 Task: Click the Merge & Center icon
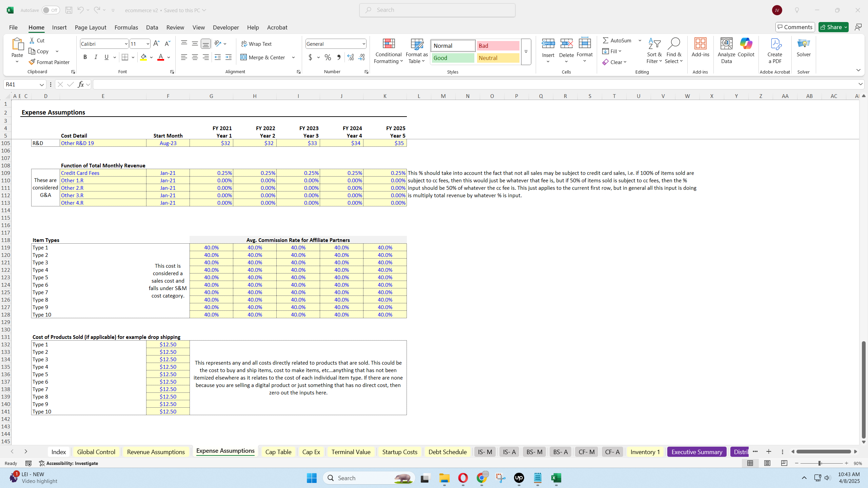[244, 57]
